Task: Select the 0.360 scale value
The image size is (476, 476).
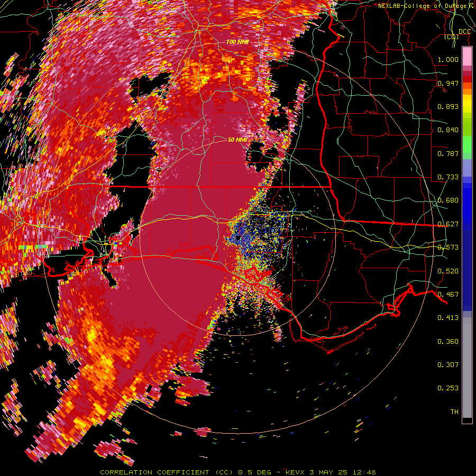Action: [x=448, y=342]
